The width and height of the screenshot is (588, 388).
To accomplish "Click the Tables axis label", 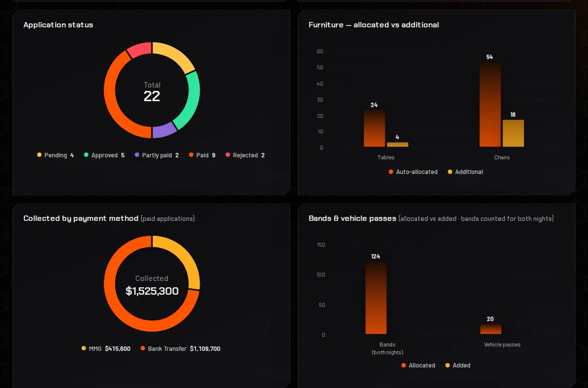I will click(x=386, y=157).
